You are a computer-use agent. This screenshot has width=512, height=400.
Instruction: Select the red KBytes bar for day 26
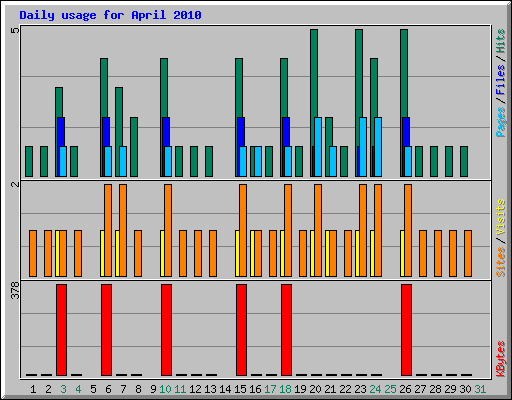pos(406,330)
